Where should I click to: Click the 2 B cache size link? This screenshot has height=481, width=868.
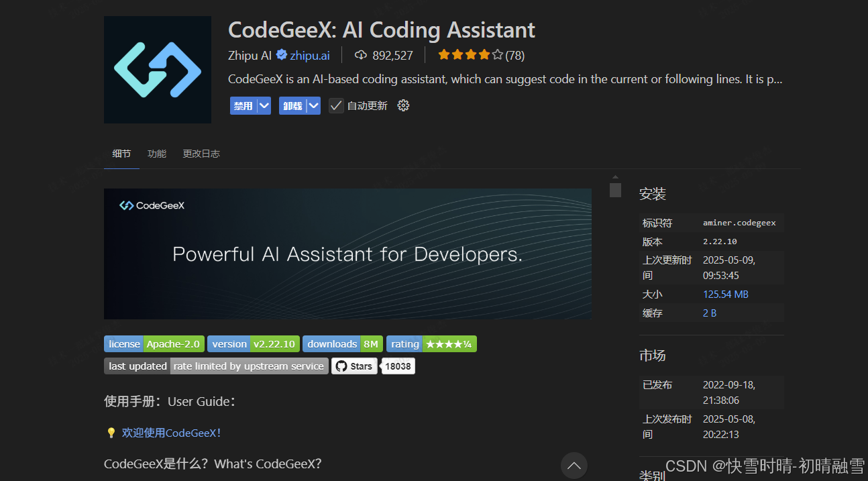coord(710,313)
